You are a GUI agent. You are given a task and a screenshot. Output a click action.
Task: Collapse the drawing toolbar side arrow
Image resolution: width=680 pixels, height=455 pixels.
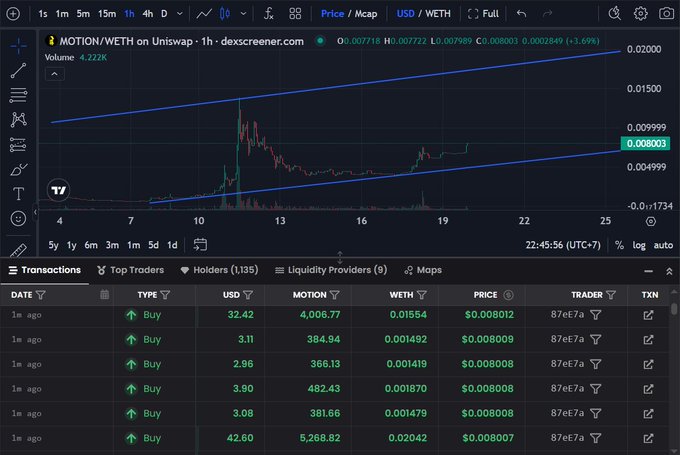tap(36, 212)
